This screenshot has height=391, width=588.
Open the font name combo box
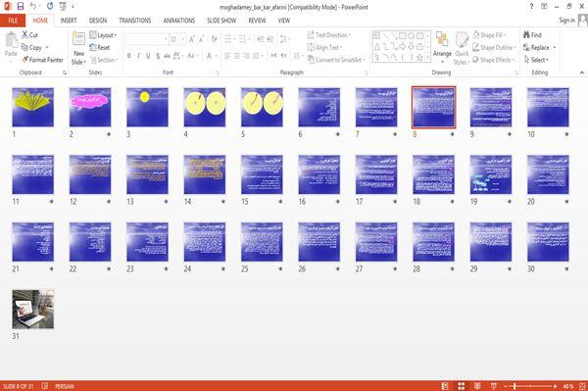tap(146, 39)
